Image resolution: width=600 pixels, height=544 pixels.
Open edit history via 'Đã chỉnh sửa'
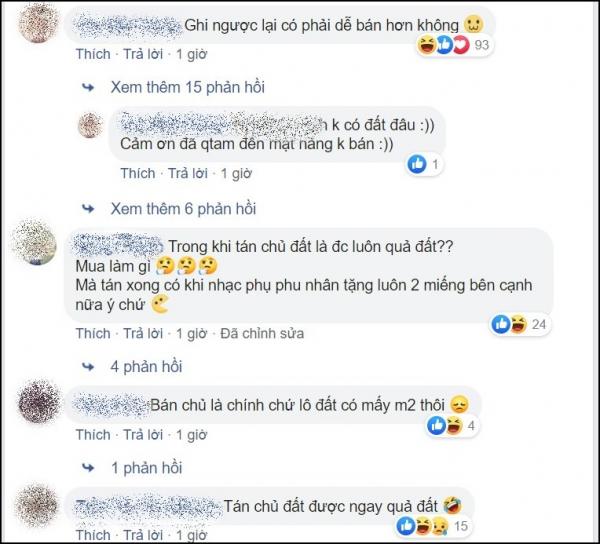[x=262, y=334]
